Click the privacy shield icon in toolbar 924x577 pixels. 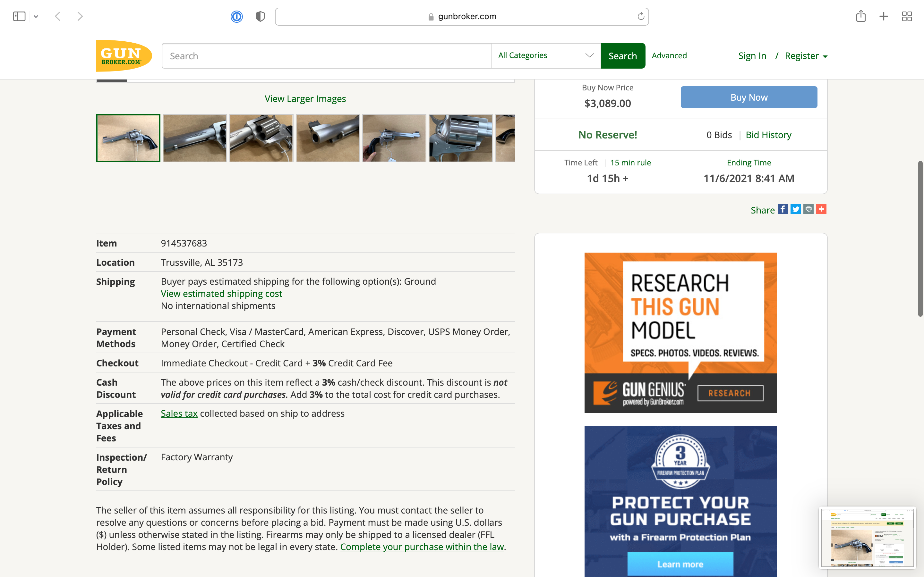click(260, 16)
